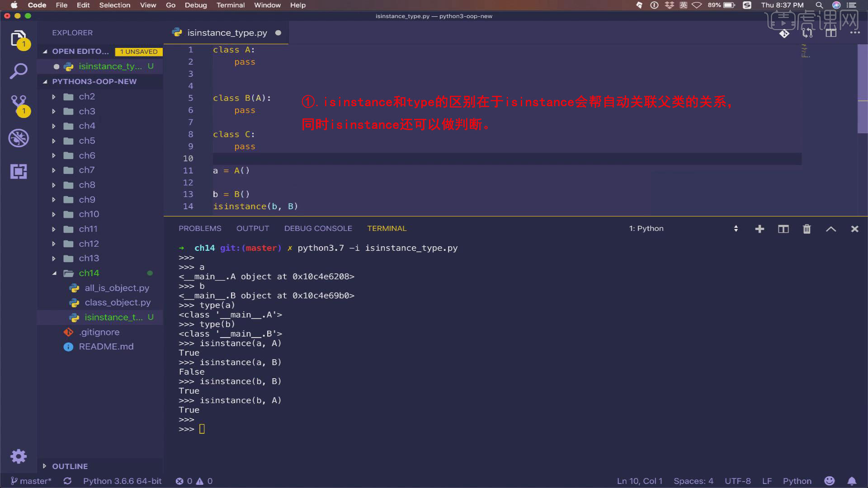Switch to the OUTPUT tab
The height and width of the screenshot is (488, 868).
point(253,229)
